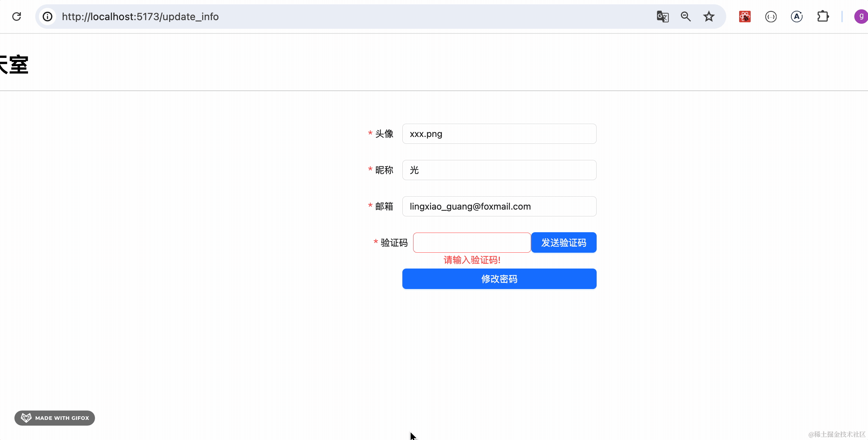The height and width of the screenshot is (440, 868).
Task: Open the Extensions puzzle piece menu
Action: point(823,17)
